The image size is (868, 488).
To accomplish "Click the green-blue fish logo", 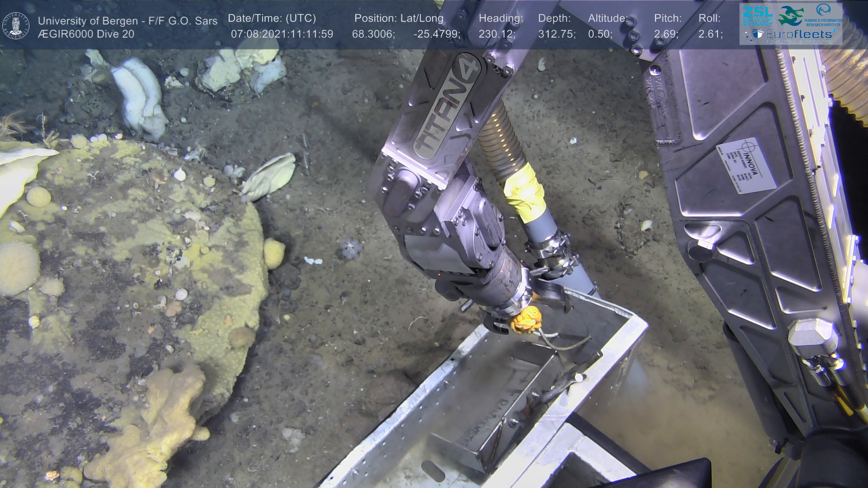I will 790,16.
